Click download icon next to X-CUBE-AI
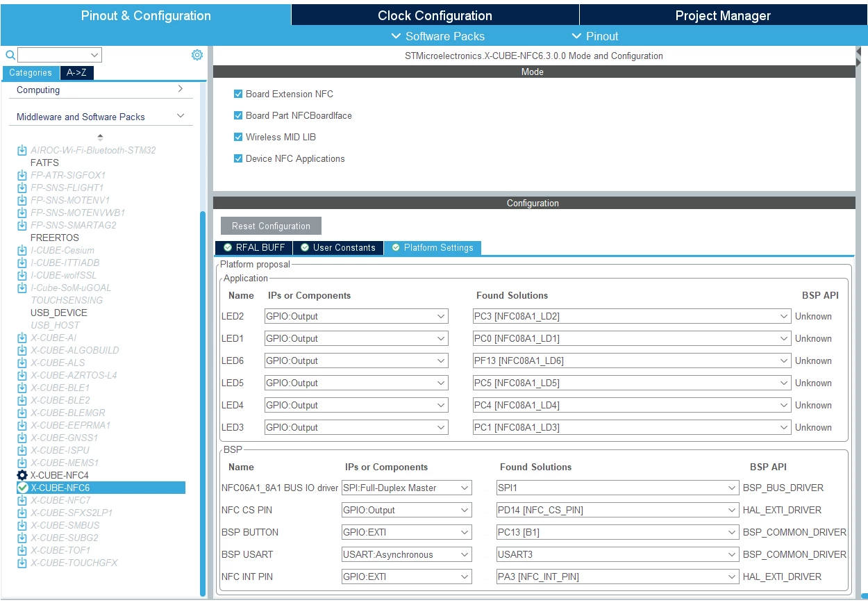 pyautogui.click(x=22, y=338)
